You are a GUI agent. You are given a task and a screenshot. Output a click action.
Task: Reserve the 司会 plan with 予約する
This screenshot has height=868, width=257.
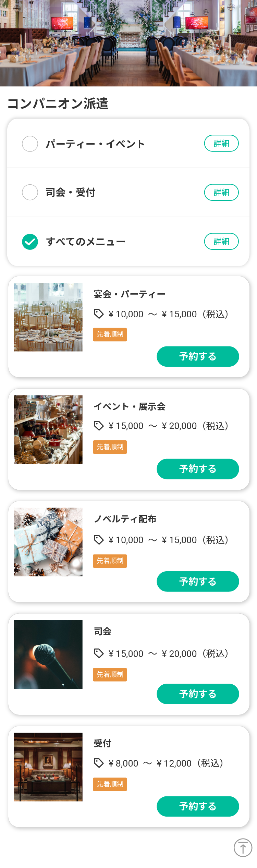[198, 694]
